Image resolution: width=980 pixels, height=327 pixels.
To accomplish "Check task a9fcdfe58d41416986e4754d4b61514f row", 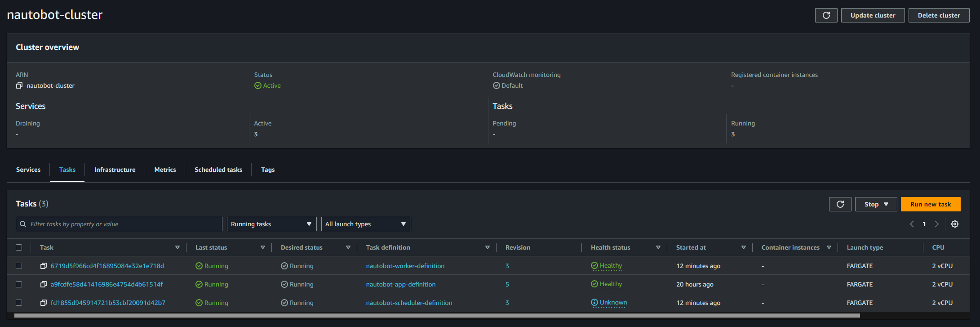I will point(19,284).
